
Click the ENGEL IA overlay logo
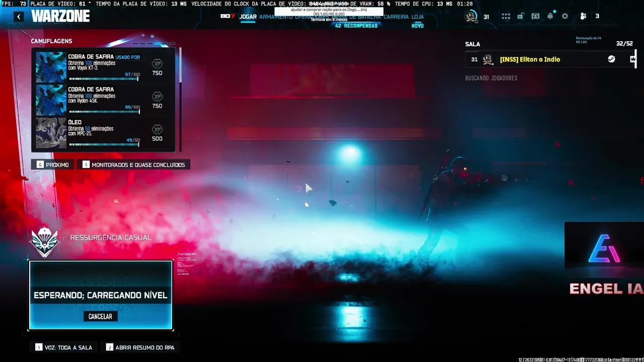pyautogui.click(x=604, y=259)
